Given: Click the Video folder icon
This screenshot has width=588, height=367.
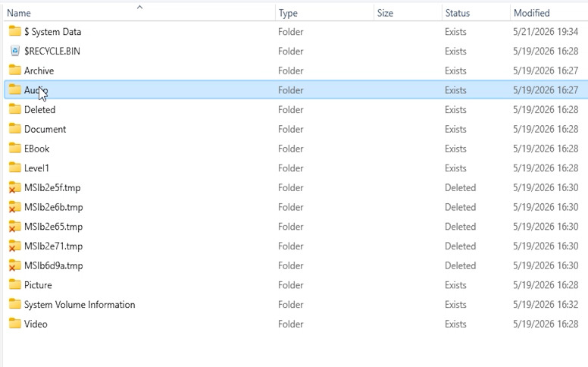Looking at the screenshot, I should (14, 324).
